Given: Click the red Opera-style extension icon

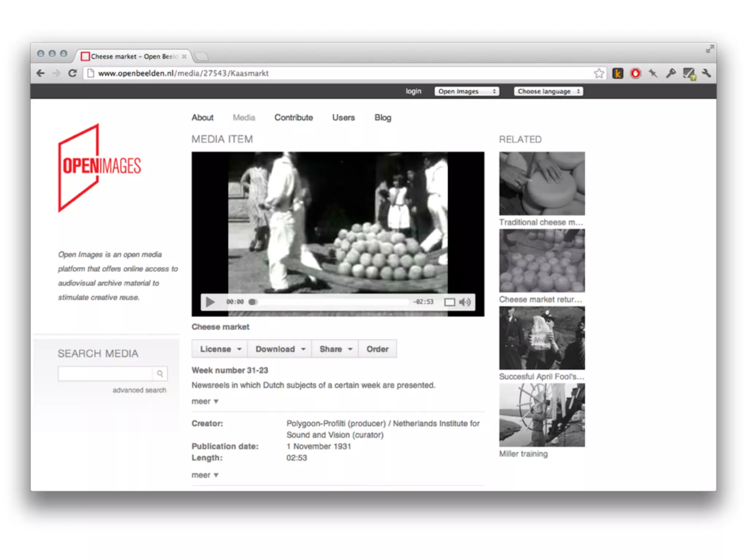Looking at the screenshot, I should (635, 73).
